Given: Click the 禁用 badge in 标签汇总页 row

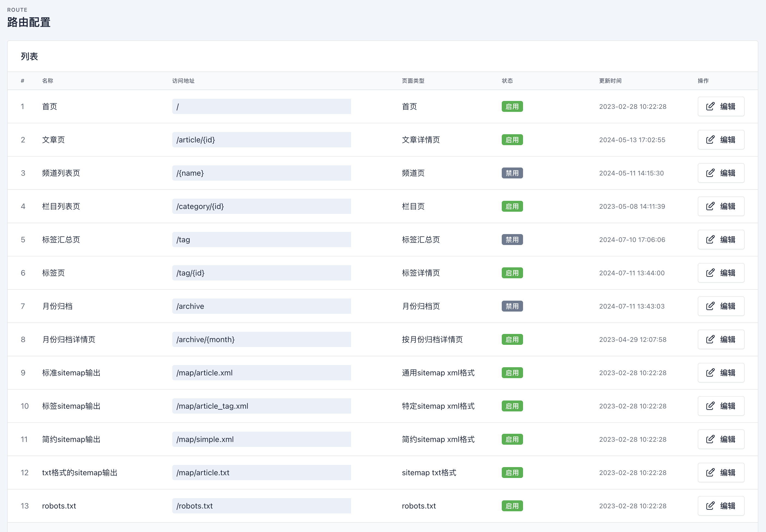Looking at the screenshot, I should (x=512, y=240).
